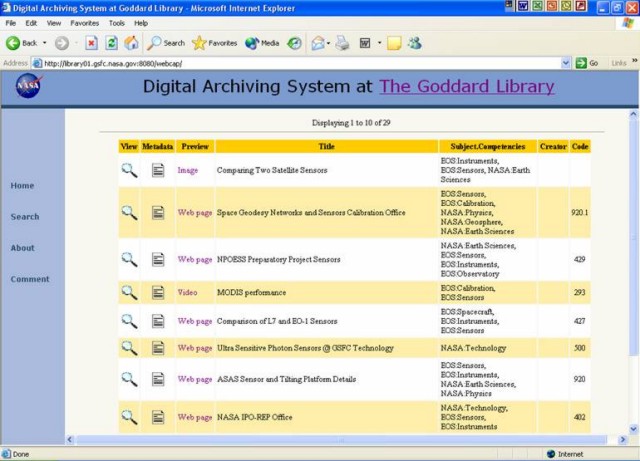Open the Search pane in the toolbar
Image resolution: width=640 pixels, height=461 pixels.
click(x=166, y=43)
